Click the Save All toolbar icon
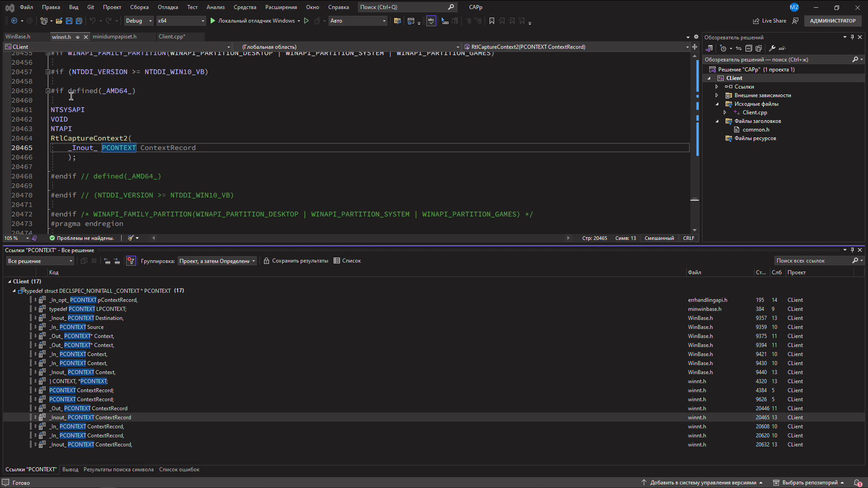 [x=79, y=21]
